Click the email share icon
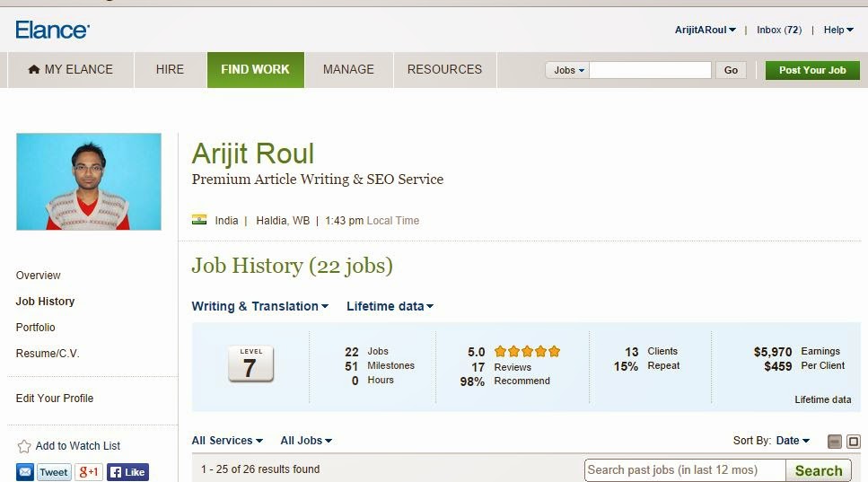This screenshot has height=482, width=868. [x=25, y=472]
